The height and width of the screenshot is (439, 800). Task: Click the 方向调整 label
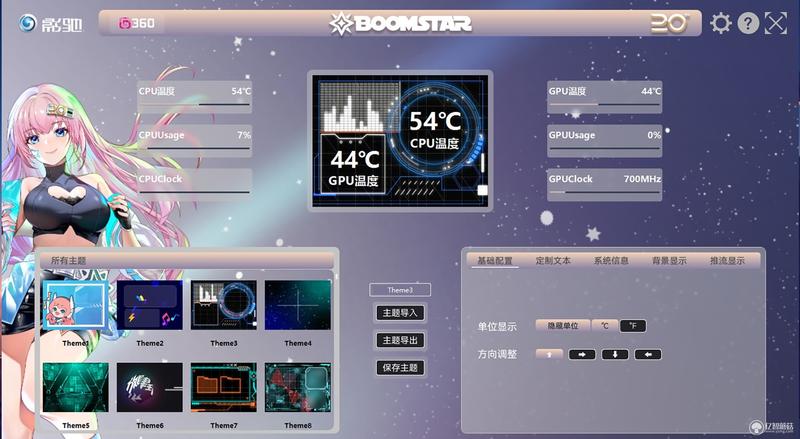pos(497,354)
